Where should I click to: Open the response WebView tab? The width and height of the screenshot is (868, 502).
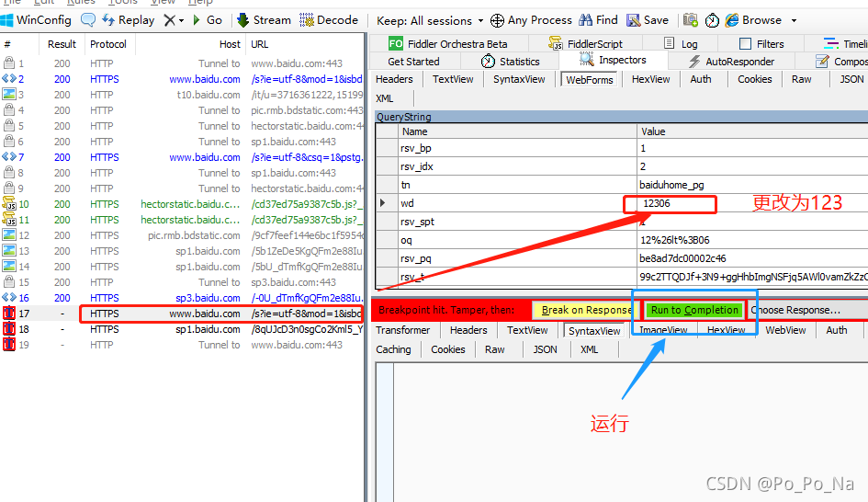click(x=785, y=330)
